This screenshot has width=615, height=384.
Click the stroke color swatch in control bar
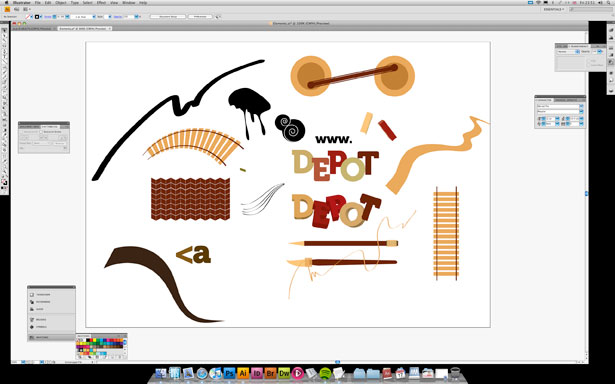(x=38, y=17)
